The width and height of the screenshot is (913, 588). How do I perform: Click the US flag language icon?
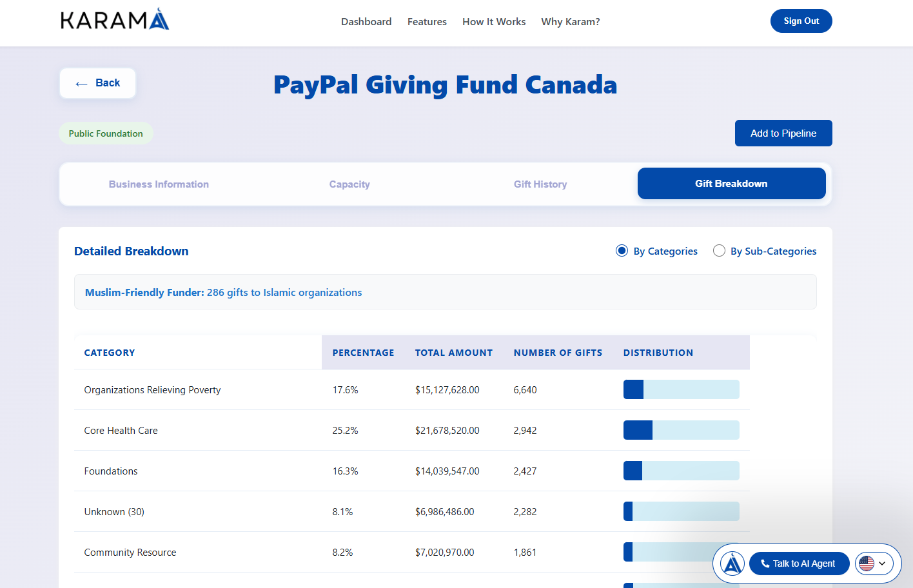point(867,563)
